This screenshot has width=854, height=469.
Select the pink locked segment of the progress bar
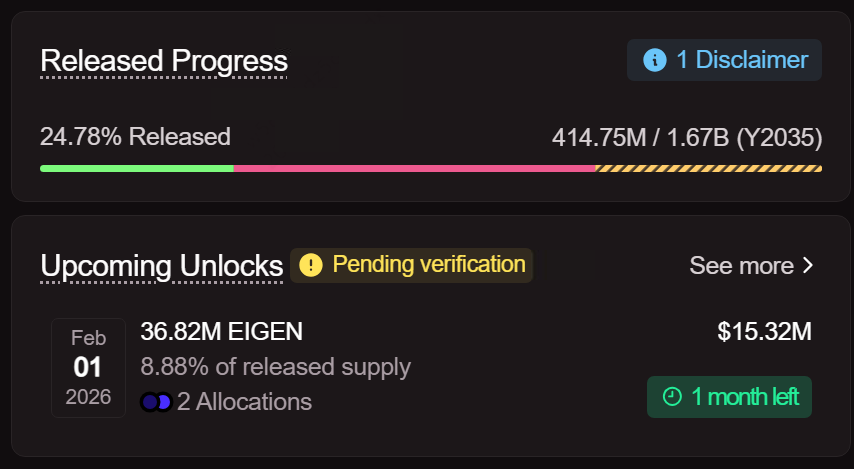[x=414, y=168]
